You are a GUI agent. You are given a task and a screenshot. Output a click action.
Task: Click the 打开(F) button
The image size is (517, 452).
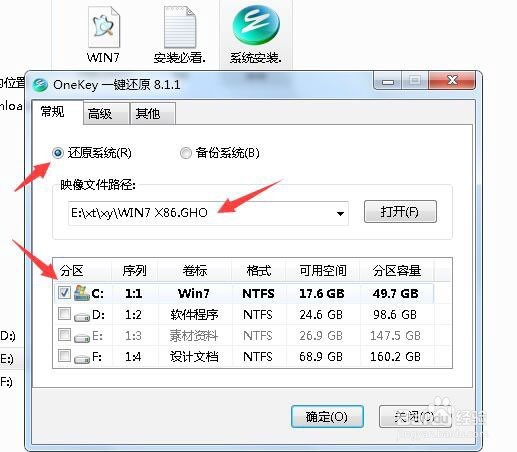click(x=400, y=211)
